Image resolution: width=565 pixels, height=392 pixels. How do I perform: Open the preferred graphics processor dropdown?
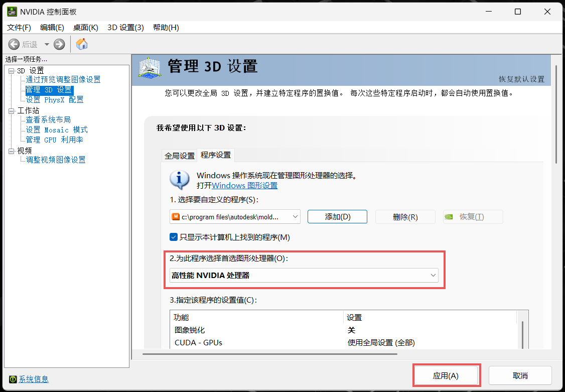(304, 275)
